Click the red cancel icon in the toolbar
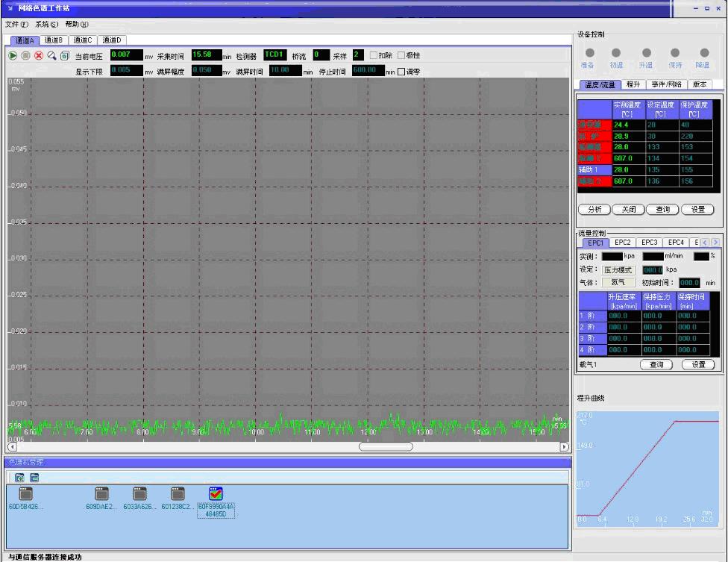The image size is (728, 562). pos(38,55)
